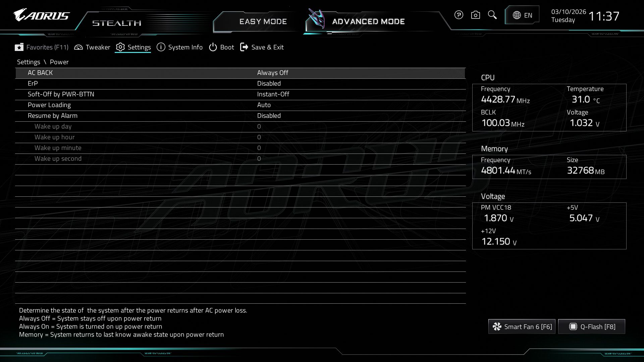Screen dimensions: 644x362
Task: Select the Advanced Mode tab
Action: pos(368,21)
